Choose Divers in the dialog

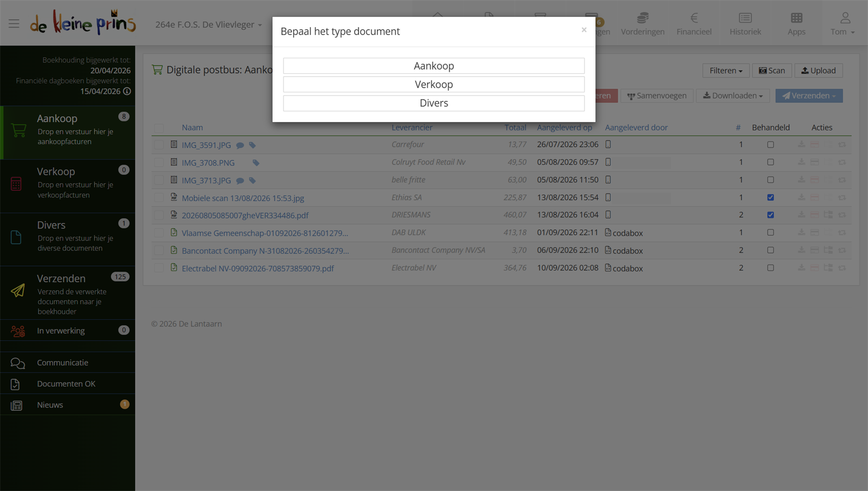point(434,103)
